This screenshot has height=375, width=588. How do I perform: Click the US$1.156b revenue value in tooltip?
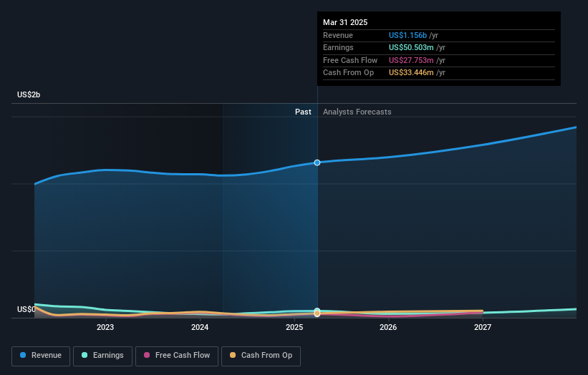click(x=408, y=35)
